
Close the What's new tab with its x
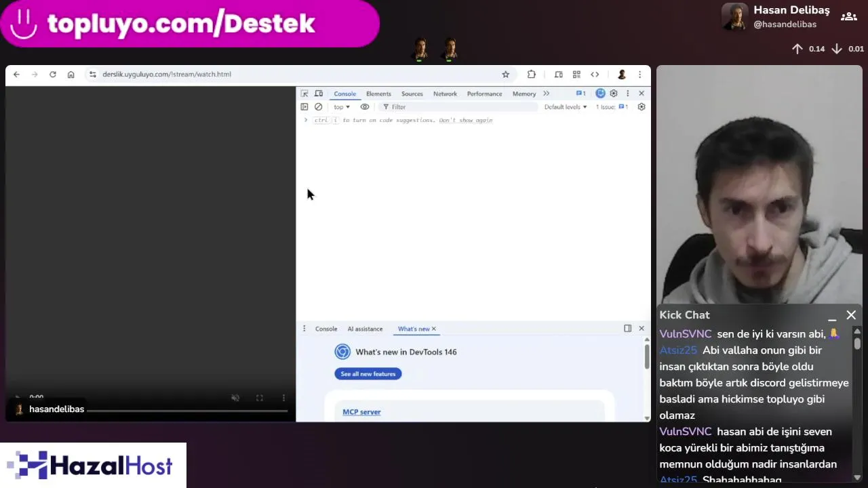pos(434,329)
